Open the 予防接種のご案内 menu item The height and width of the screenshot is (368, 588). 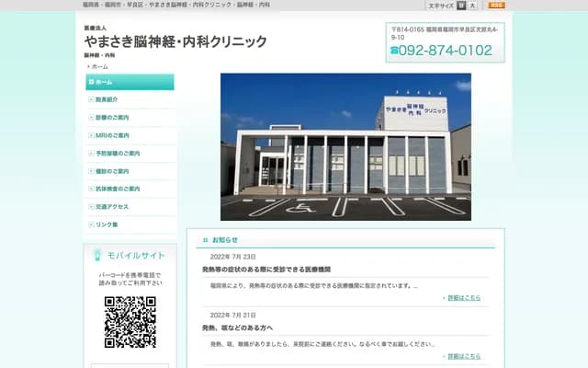click(118, 154)
